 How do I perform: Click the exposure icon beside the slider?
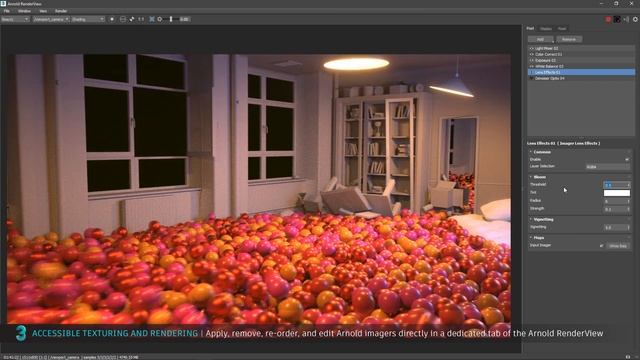160,19
